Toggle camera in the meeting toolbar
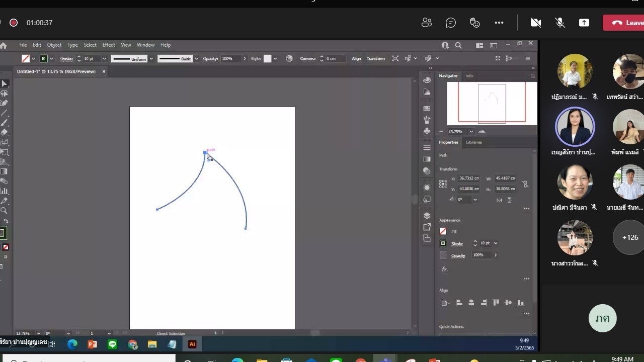 click(x=536, y=23)
